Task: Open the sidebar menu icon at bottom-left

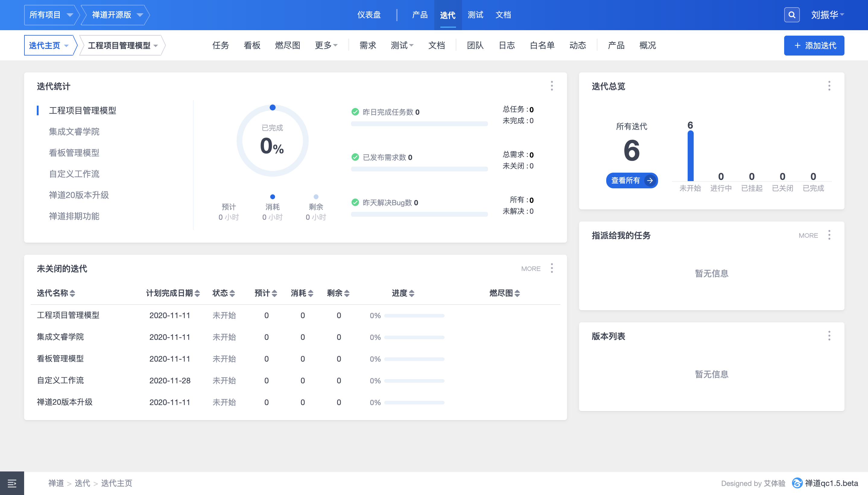Action: (x=12, y=483)
